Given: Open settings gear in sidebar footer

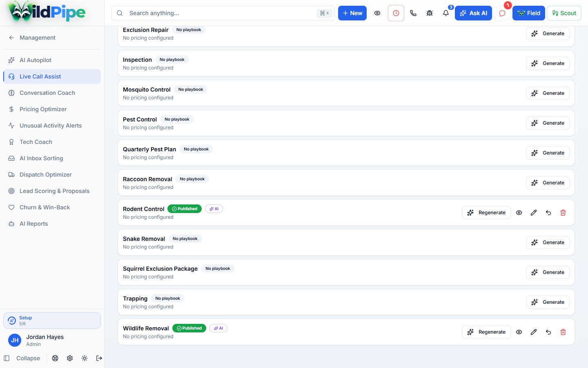Looking at the screenshot, I should [70, 358].
